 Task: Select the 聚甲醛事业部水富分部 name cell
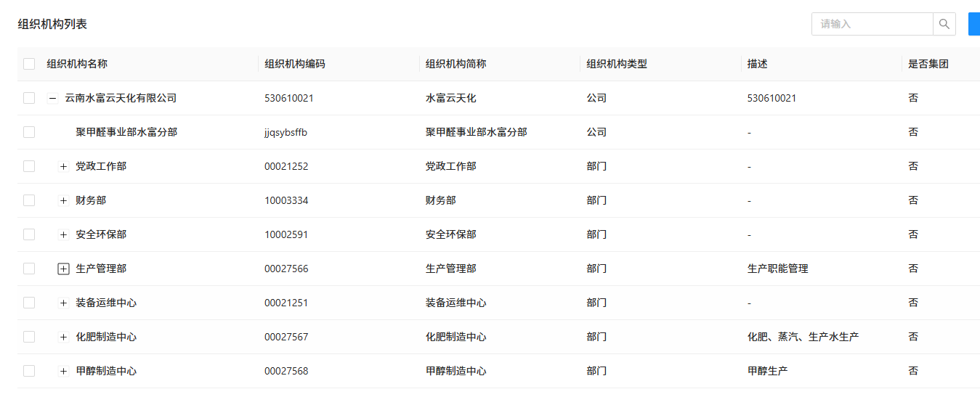point(126,132)
